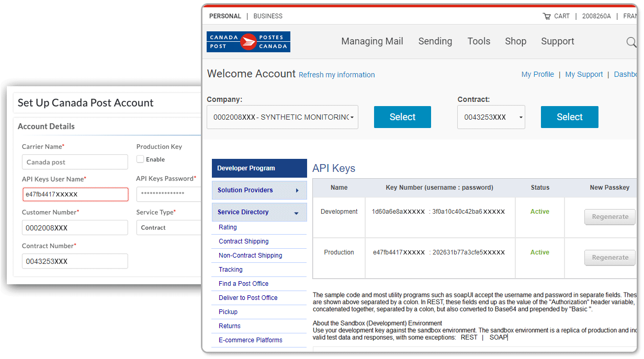
Task: Click the REST environment link
Action: (x=469, y=338)
